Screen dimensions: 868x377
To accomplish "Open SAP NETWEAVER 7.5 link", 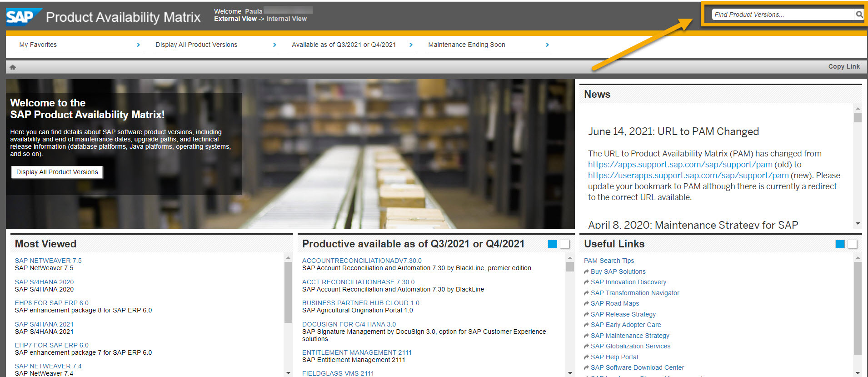I will [x=48, y=261].
